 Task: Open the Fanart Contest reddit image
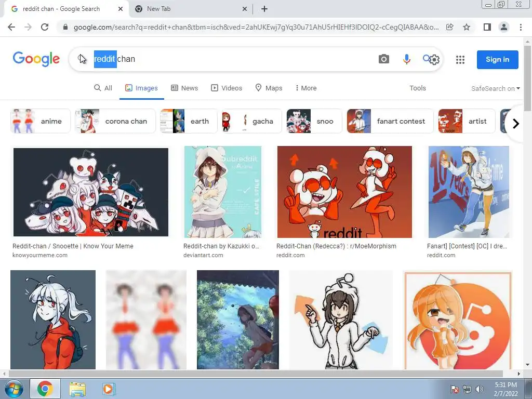pos(469,192)
